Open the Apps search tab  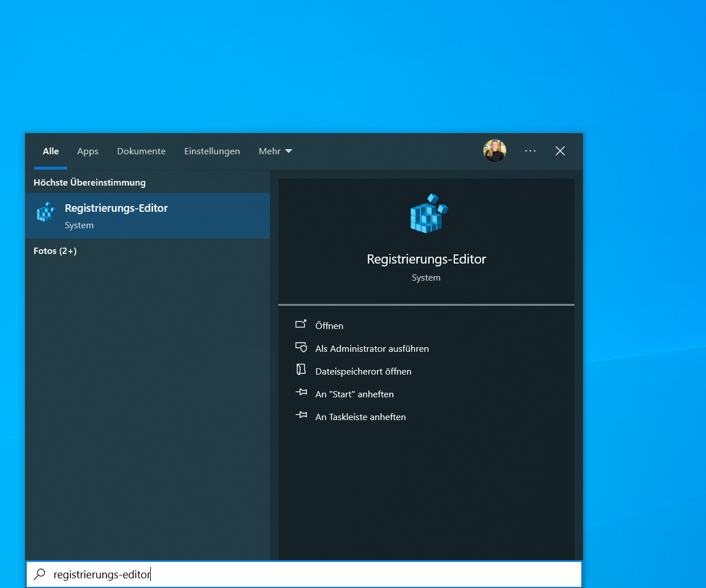[88, 151]
